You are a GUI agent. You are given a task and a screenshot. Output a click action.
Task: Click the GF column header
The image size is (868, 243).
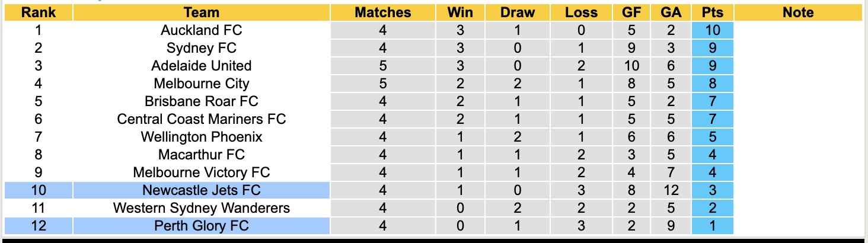pyautogui.click(x=631, y=12)
